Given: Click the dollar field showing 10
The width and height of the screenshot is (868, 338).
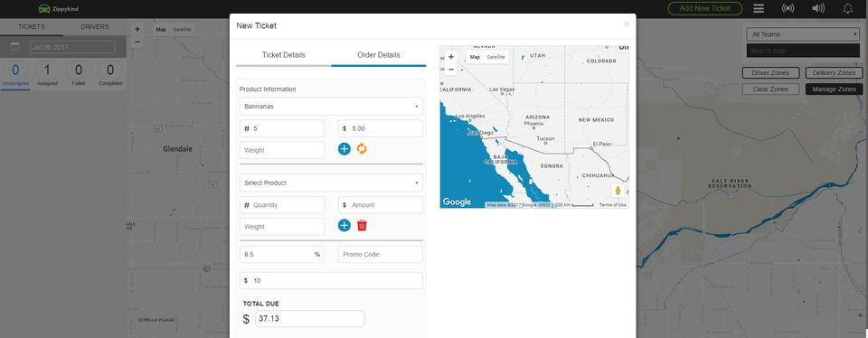Looking at the screenshot, I should pos(331,280).
